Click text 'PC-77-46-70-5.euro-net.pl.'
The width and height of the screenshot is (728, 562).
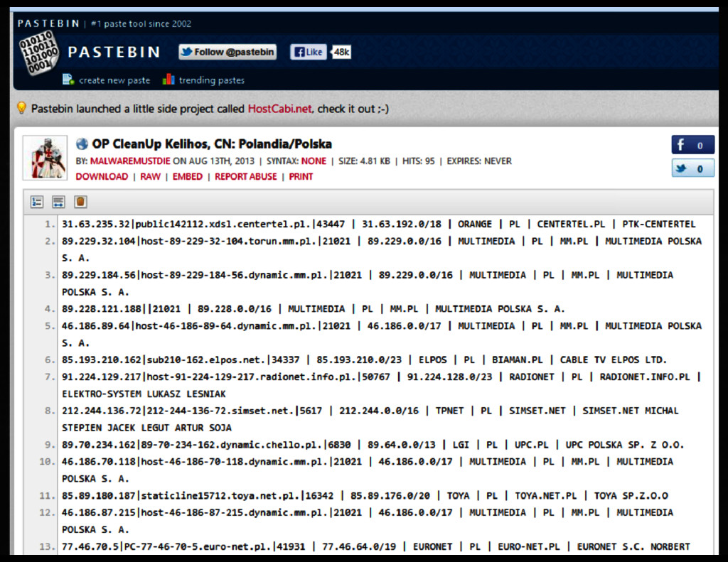(x=198, y=546)
